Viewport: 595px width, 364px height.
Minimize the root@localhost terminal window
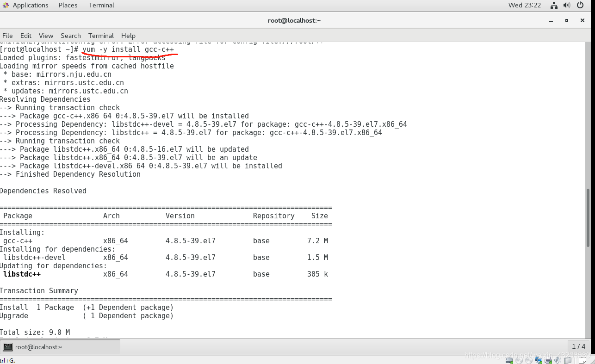click(551, 20)
